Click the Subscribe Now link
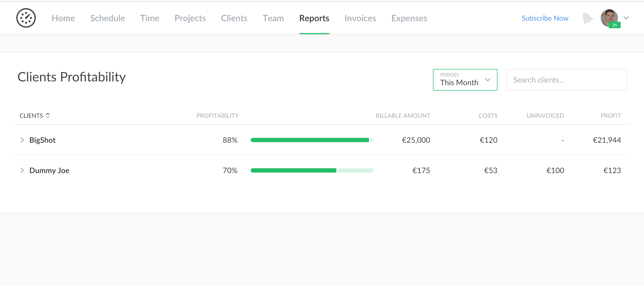Image resolution: width=644 pixels, height=286 pixels. coord(545,18)
